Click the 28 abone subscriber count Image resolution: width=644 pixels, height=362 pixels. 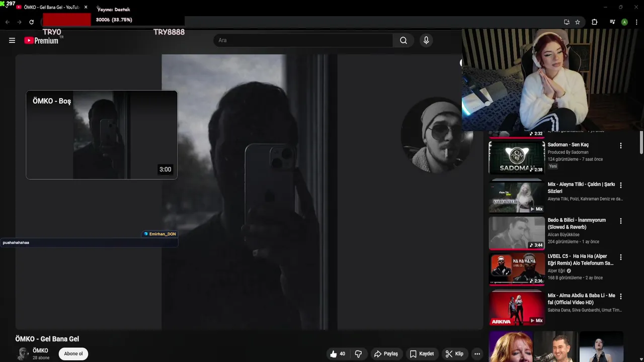[41, 358]
